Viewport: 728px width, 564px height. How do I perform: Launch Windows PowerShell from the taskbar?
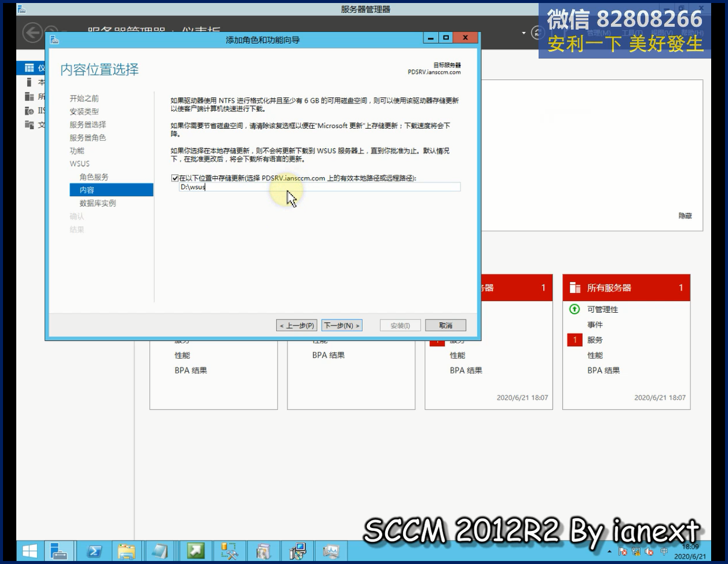pyautogui.click(x=94, y=551)
